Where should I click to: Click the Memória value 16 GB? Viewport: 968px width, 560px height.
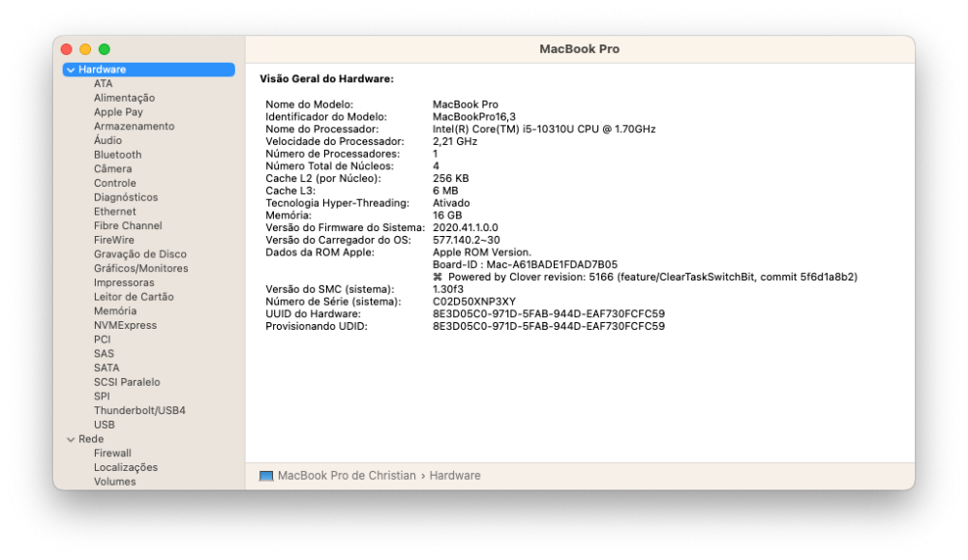pyautogui.click(x=447, y=216)
